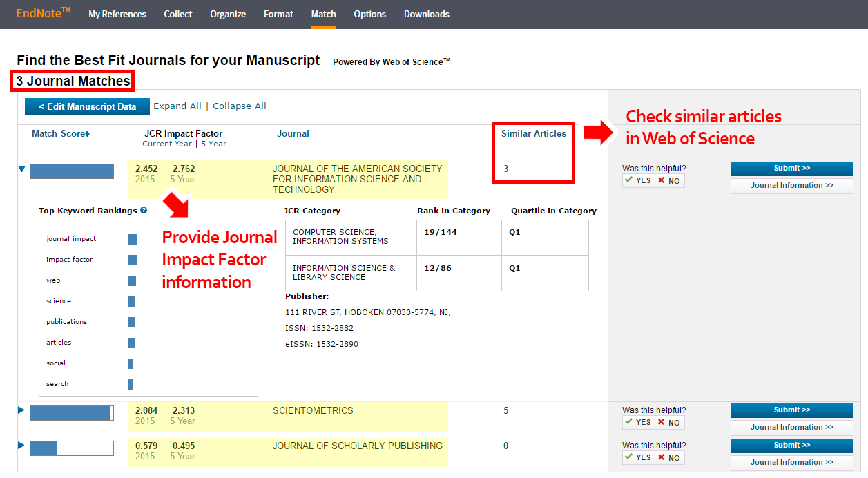Select YES for Journal of Scholarly Publishing
This screenshot has height=478, width=868.
(638, 457)
